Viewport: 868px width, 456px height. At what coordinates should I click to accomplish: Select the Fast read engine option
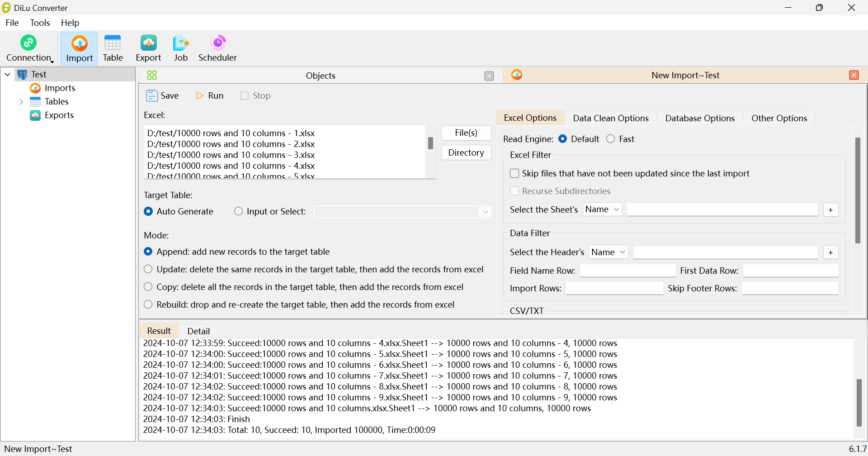click(611, 139)
